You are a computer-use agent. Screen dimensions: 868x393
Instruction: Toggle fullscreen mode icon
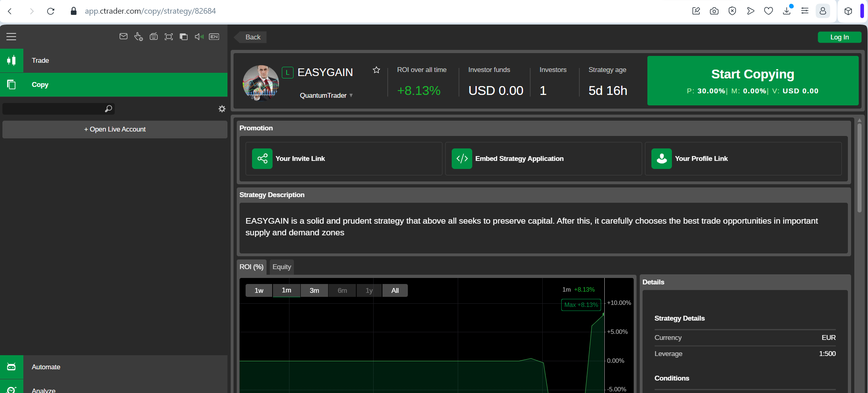click(169, 37)
